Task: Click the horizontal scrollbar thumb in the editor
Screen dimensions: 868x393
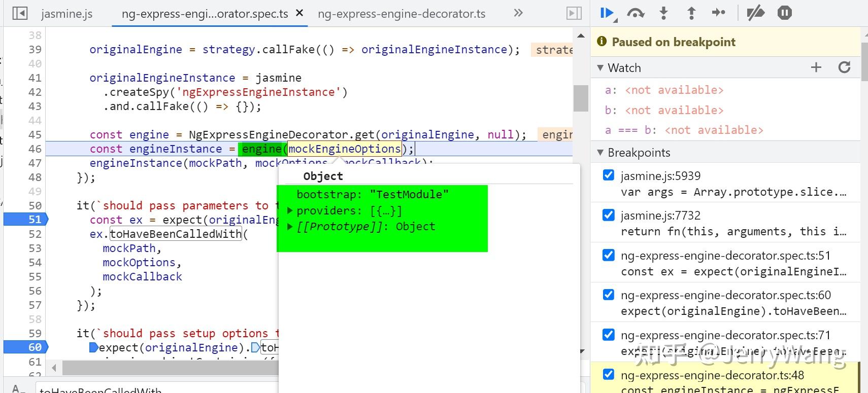Action: pyautogui.click(x=171, y=367)
